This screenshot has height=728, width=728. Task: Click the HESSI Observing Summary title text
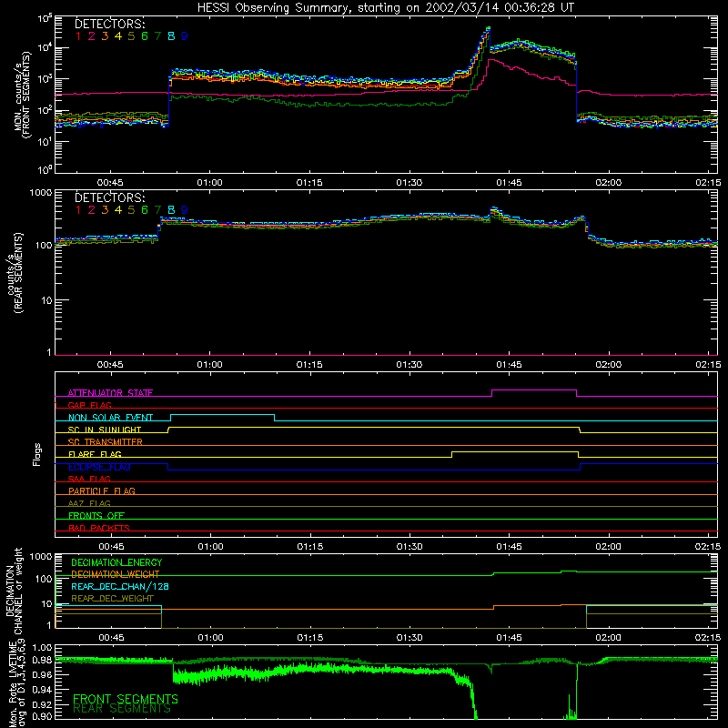tap(385, 8)
